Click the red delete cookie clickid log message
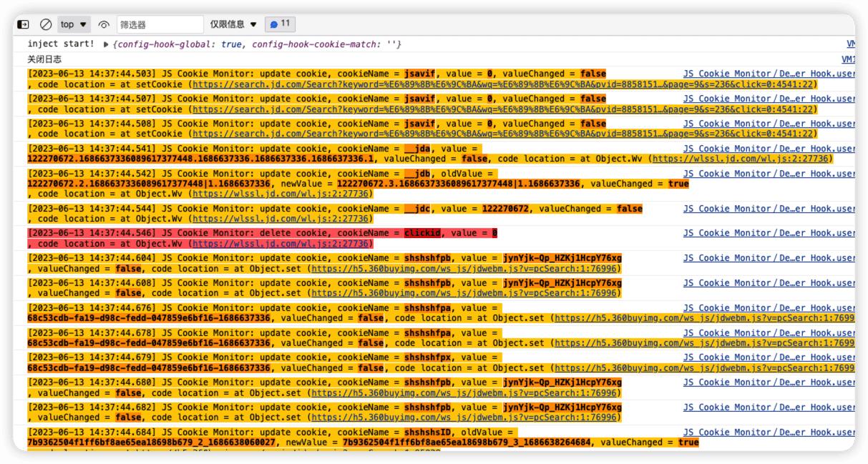 click(x=215, y=233)
